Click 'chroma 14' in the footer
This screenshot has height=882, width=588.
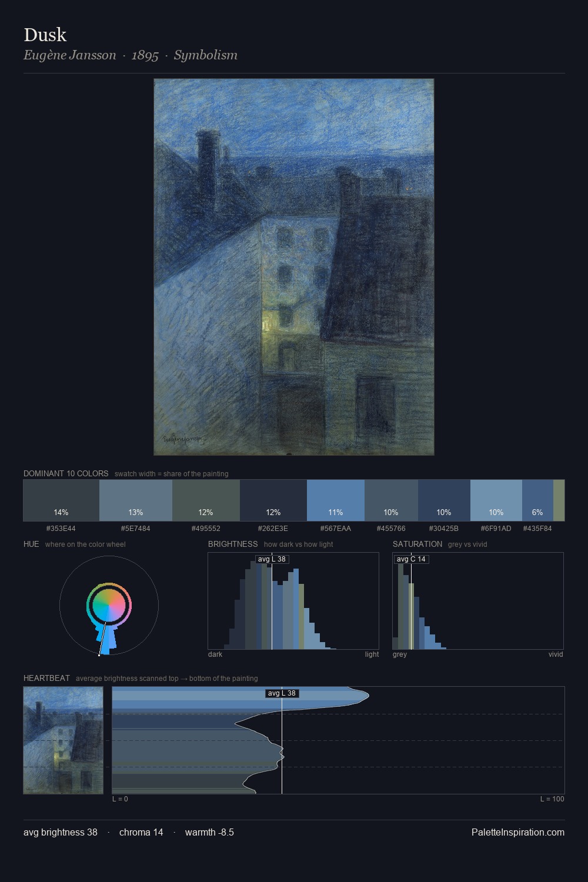(141, 832)
